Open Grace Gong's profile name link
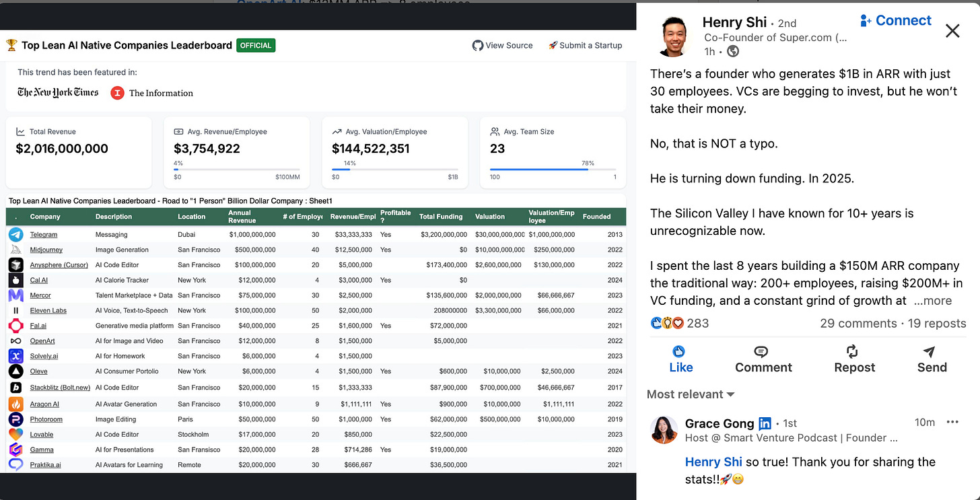This screenshot has height=500, width=980. (720, 423)
